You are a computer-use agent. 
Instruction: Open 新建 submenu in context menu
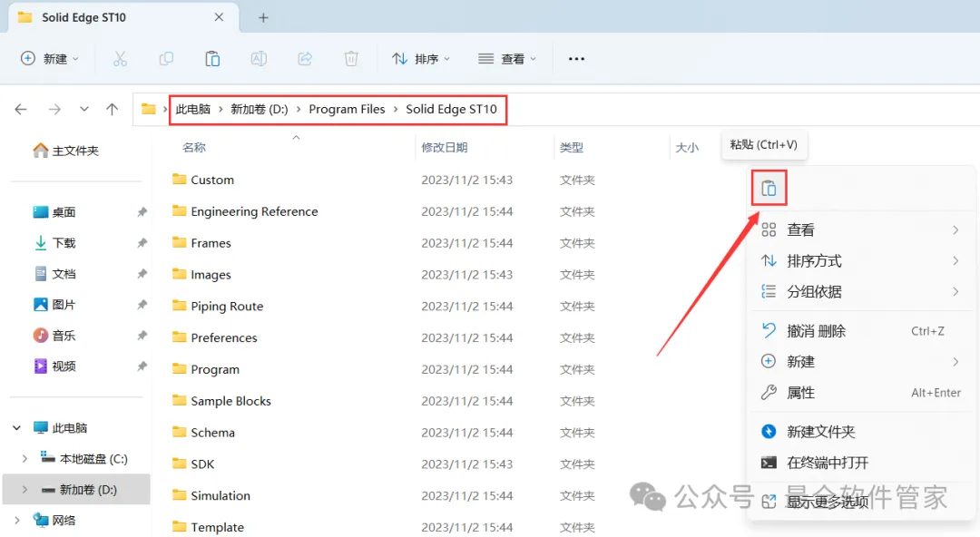860,361
